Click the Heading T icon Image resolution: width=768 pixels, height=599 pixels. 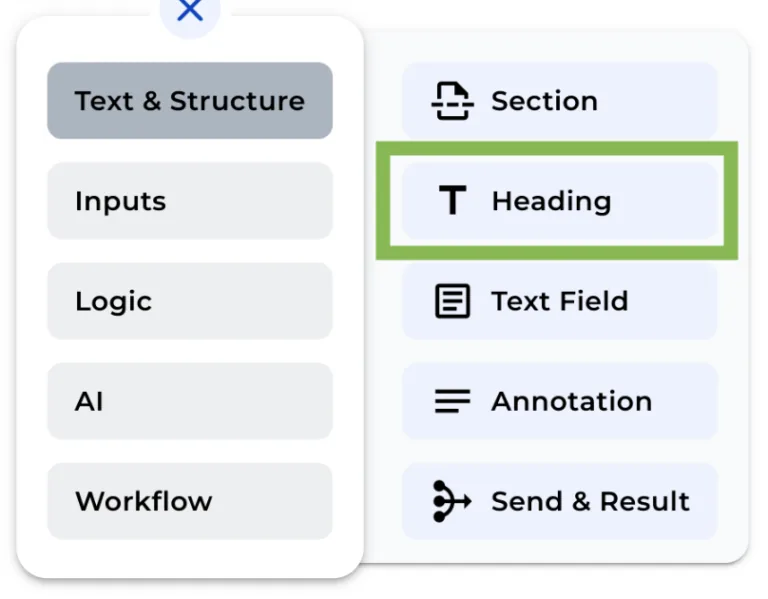point(453,201)
